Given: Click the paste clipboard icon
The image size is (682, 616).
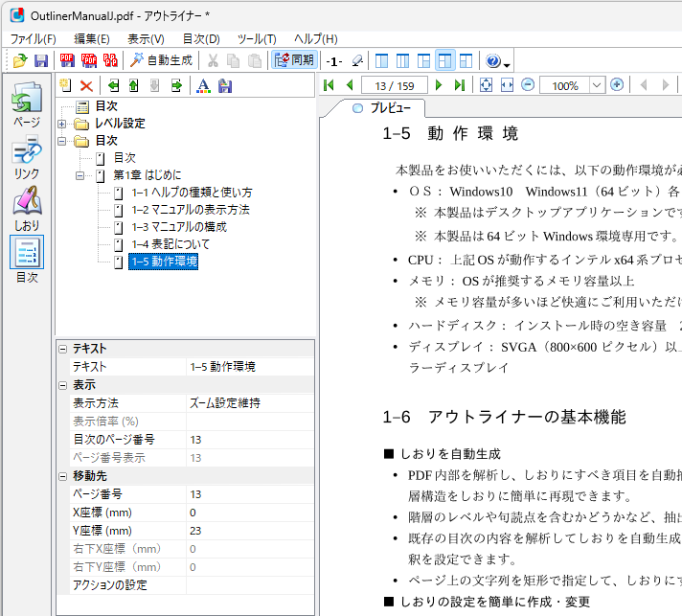Looking at the screenshot, I should (x=255, y=60).
